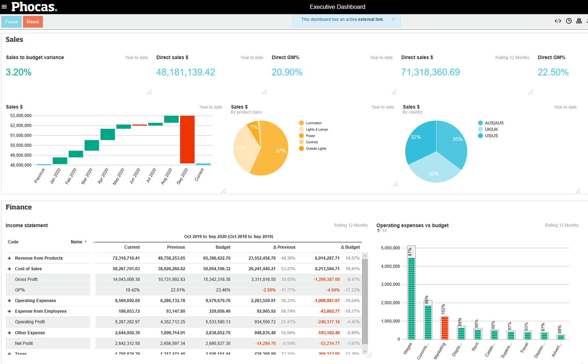Click the Phocas logo

(x=34, y=6)
